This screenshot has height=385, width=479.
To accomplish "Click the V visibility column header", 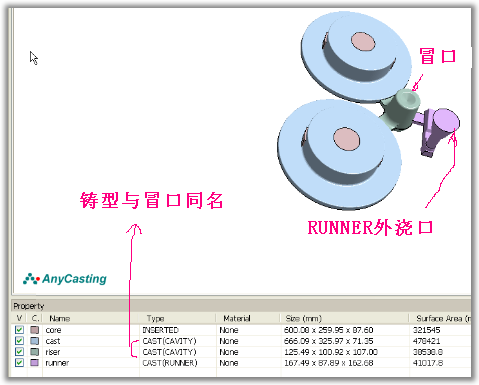I will [x=19, y=318].
